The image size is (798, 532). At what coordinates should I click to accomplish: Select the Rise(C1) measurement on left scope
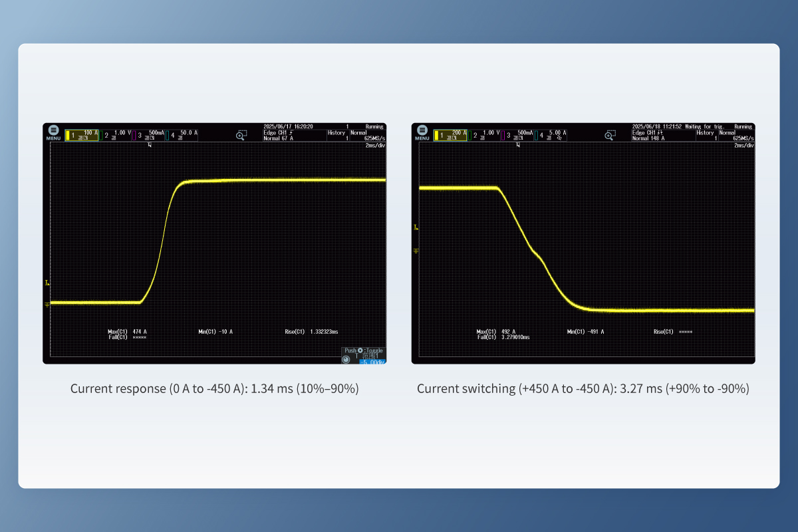point(311,331)
